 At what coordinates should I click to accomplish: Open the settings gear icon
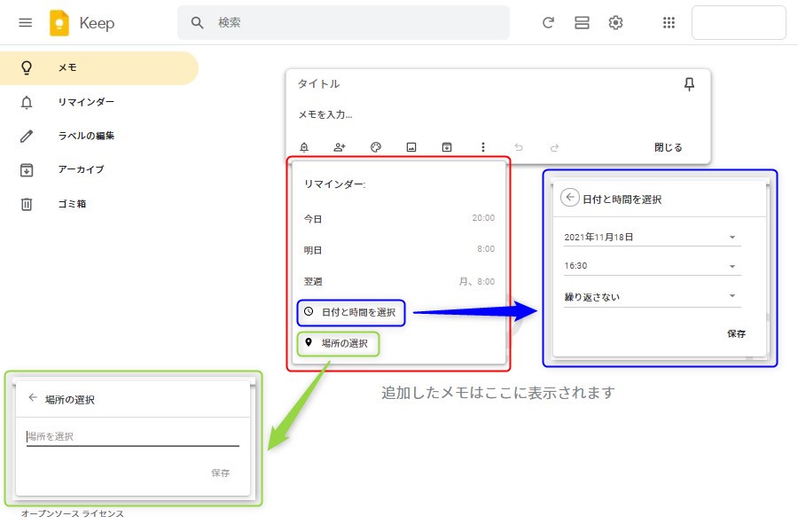coord(615,23)
